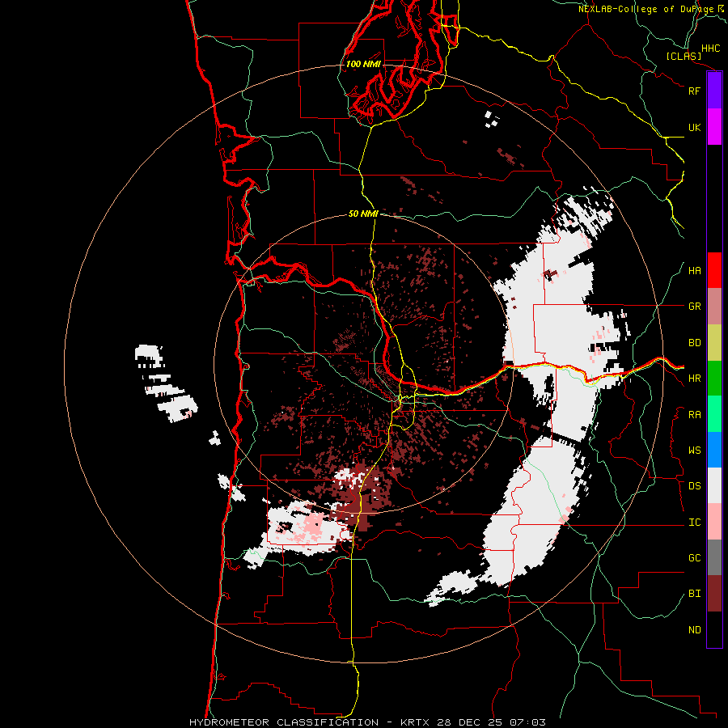
Task: Select the IC pink legend swatch
Action: coord(714,522)
